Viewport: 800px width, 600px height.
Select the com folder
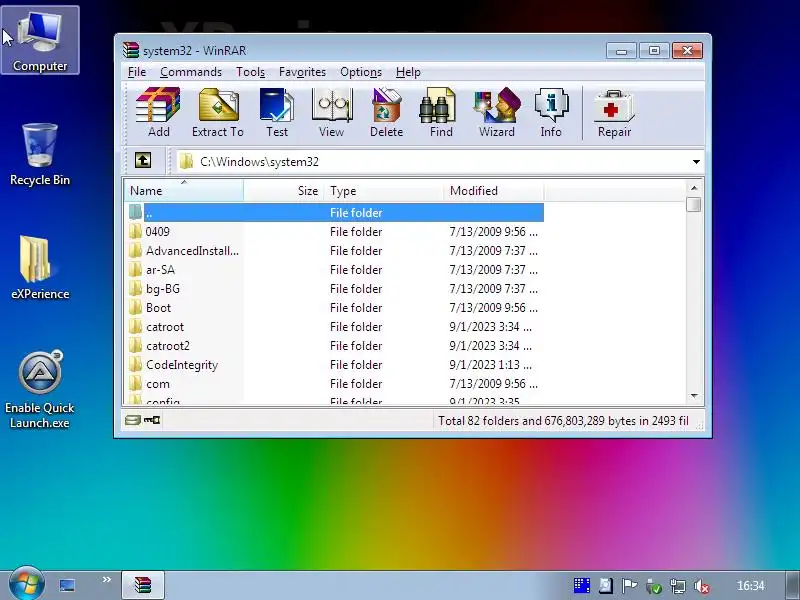coord(335,384)
